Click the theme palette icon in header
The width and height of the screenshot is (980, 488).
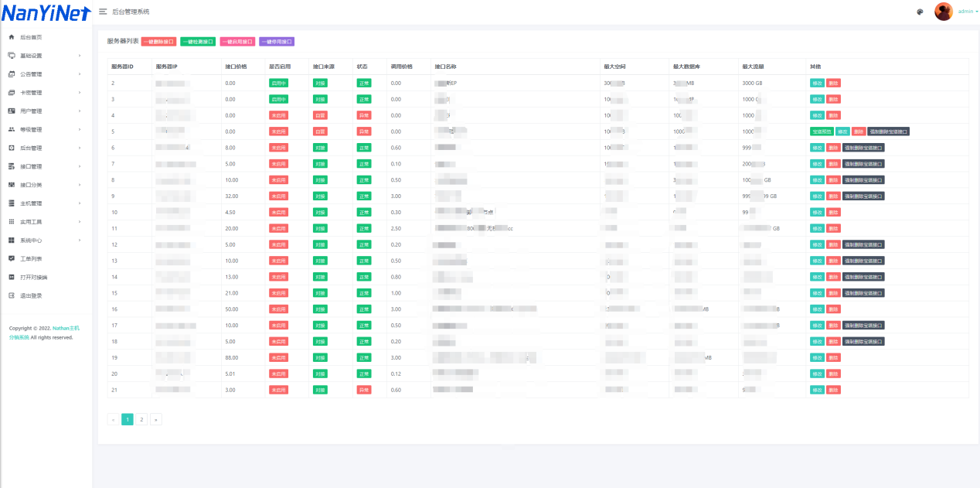coord(920,12)
